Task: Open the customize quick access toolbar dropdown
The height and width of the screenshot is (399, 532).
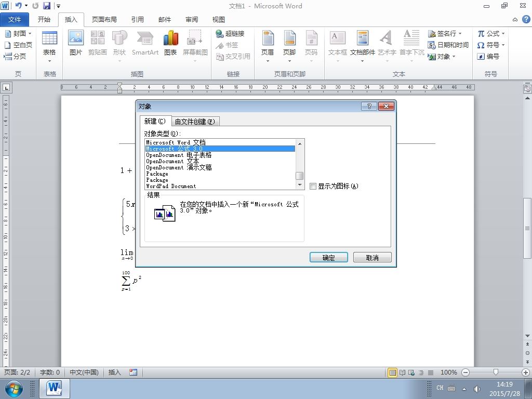Action: [58, 6]
